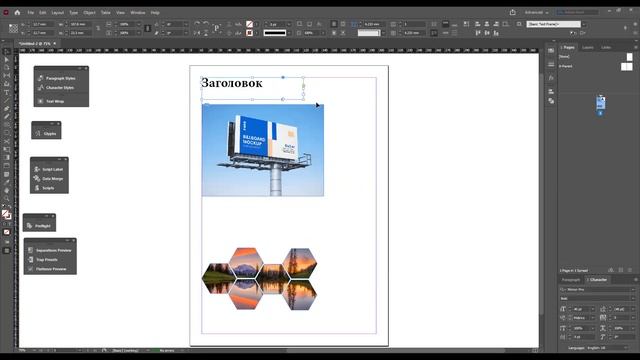Click the X position input field
Image resolution: width=640 pixels, height=360 pixels.
tap(42, 24)
